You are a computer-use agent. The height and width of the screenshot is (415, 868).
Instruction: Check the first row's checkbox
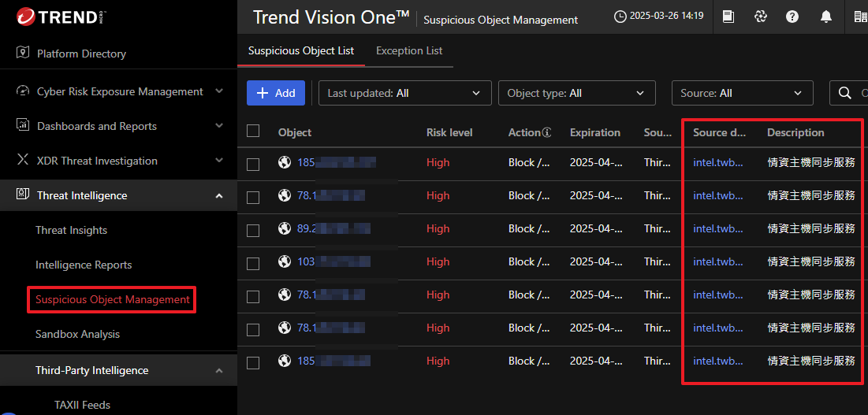(x=253, y=164)
